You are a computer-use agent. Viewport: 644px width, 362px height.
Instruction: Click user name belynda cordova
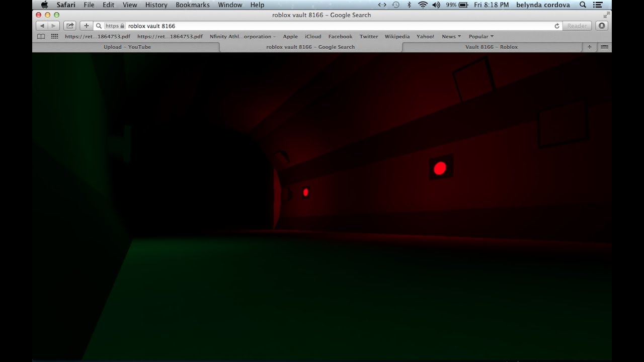tap(543, 5)
